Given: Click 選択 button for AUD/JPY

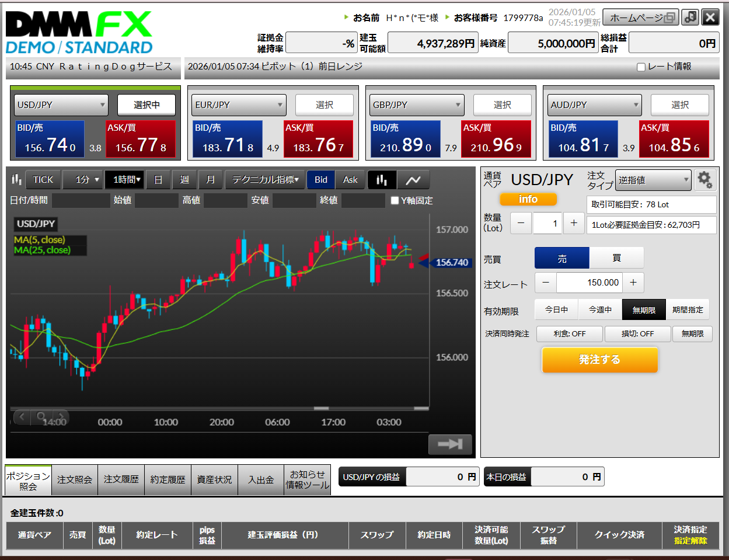Looking at the screenshot, I should [x=680, y=105].
